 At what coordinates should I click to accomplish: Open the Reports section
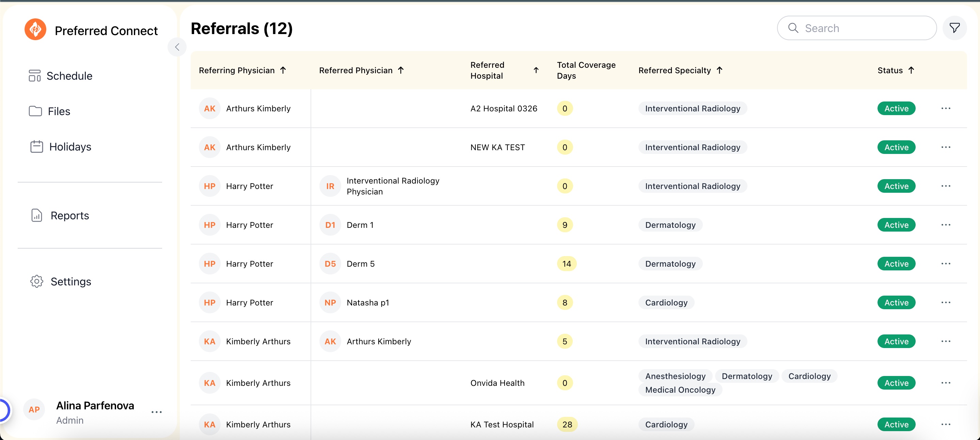60,216
